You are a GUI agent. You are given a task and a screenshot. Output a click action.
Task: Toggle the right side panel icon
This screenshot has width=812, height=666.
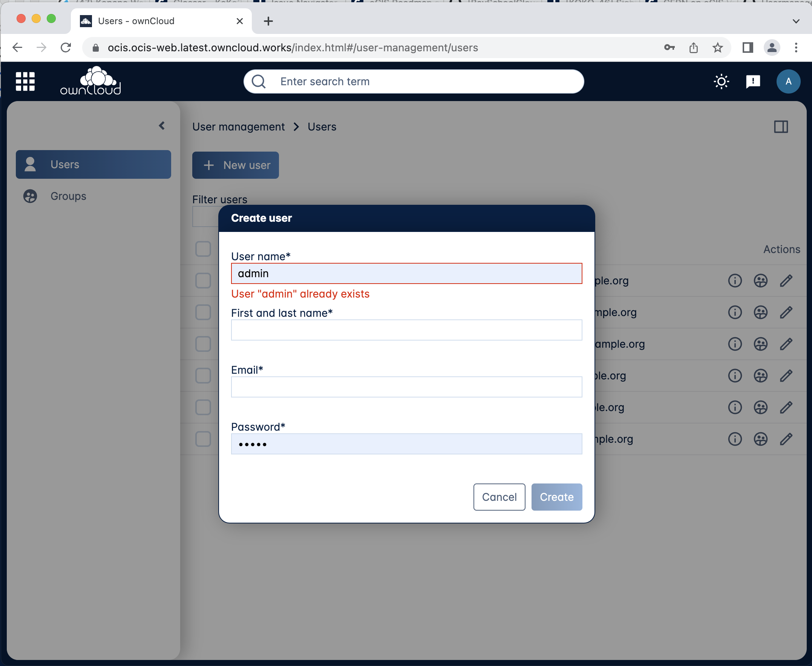tap(781, 127)
